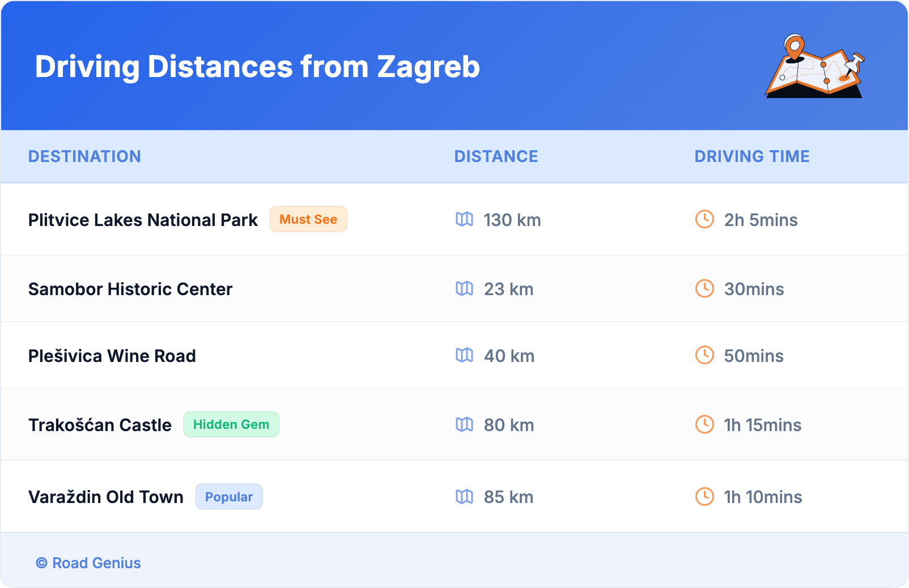Image resolution: width=909 pixels, height=588 pixels.
Task: Click the map icon beside 85 km
Action: (x=464, y=497)
